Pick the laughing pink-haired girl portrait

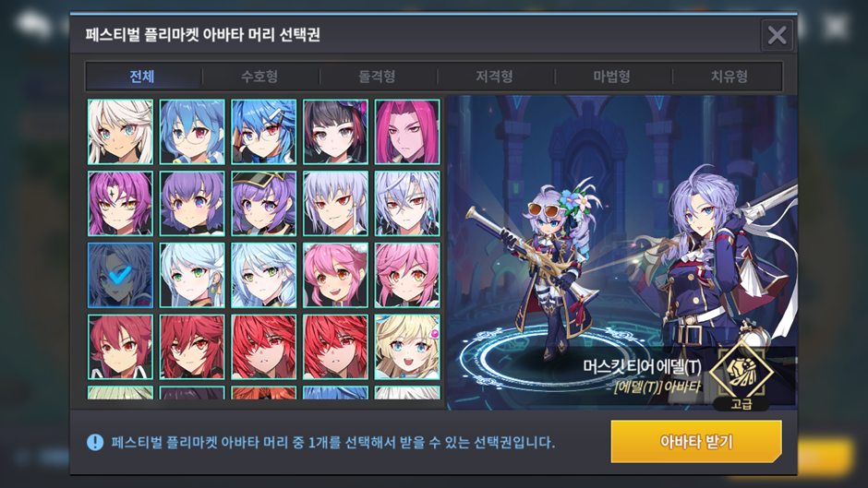pos(335,275)
